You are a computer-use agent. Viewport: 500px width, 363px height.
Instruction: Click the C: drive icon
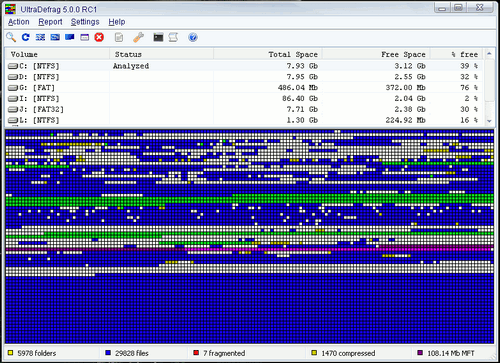pyautogui.click(x=13, y=66)
